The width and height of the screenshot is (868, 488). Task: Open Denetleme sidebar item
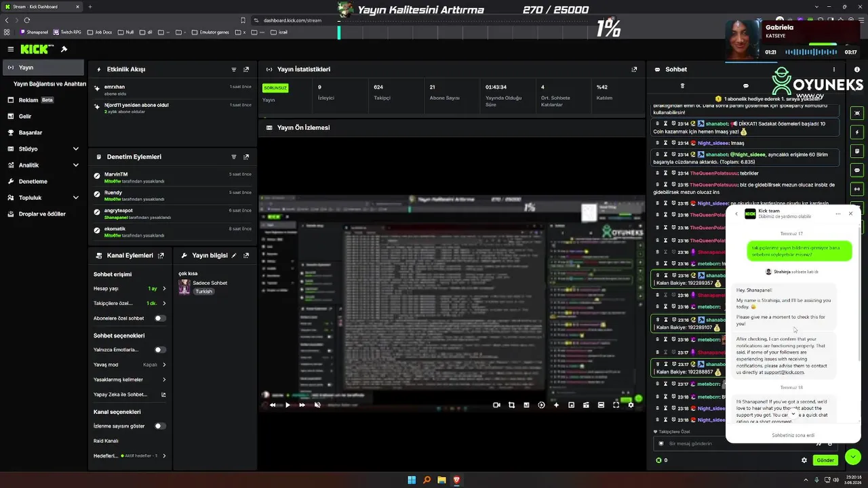(43, 181)
